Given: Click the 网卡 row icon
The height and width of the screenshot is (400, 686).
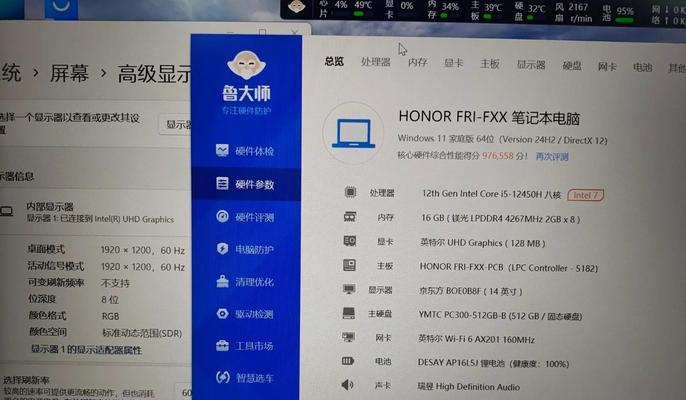Looking at the screenshot, I should 348,337.
